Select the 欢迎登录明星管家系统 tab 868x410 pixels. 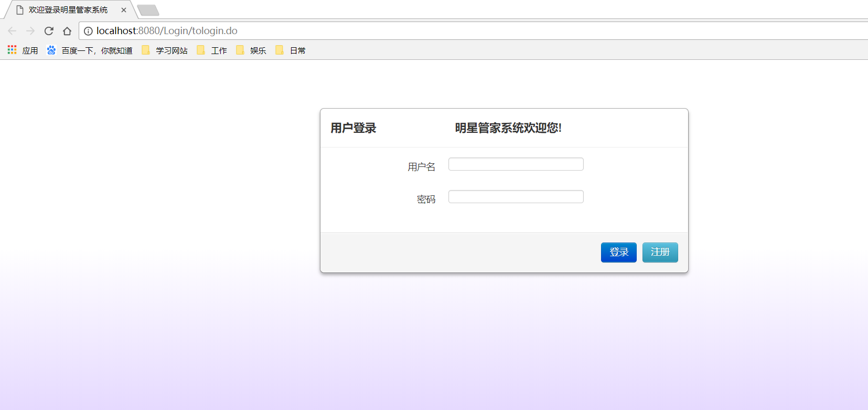tap(68, 10)
